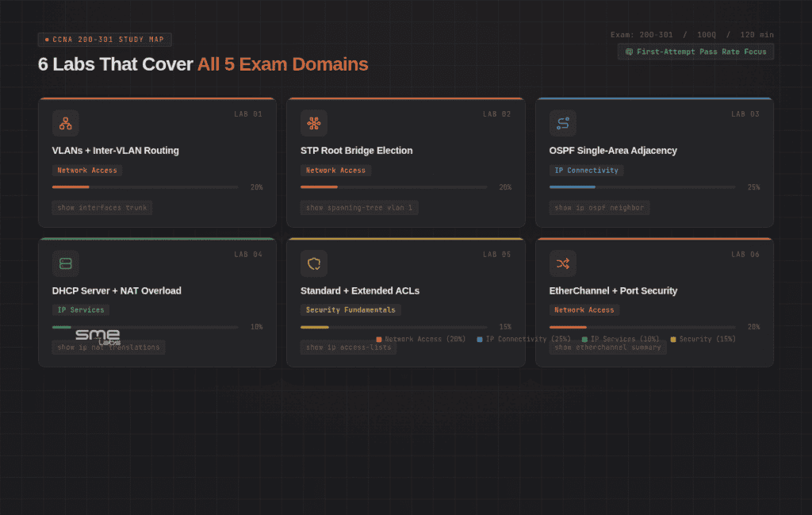This screenshot has height=515, width=812.
Task: Click the 'show ip access-lists' command
Action: pyautogui.click(x=349, y=347)
